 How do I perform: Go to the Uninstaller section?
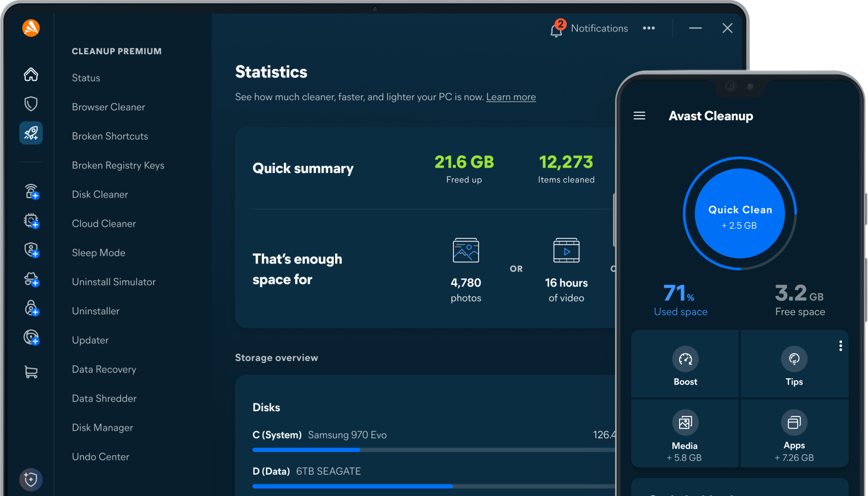click(96, 311)
